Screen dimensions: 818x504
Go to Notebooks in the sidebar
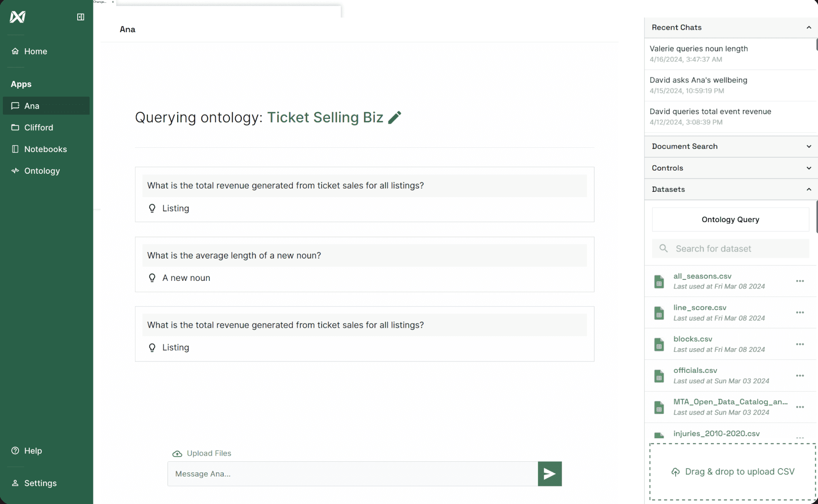[x=45, y=149]
